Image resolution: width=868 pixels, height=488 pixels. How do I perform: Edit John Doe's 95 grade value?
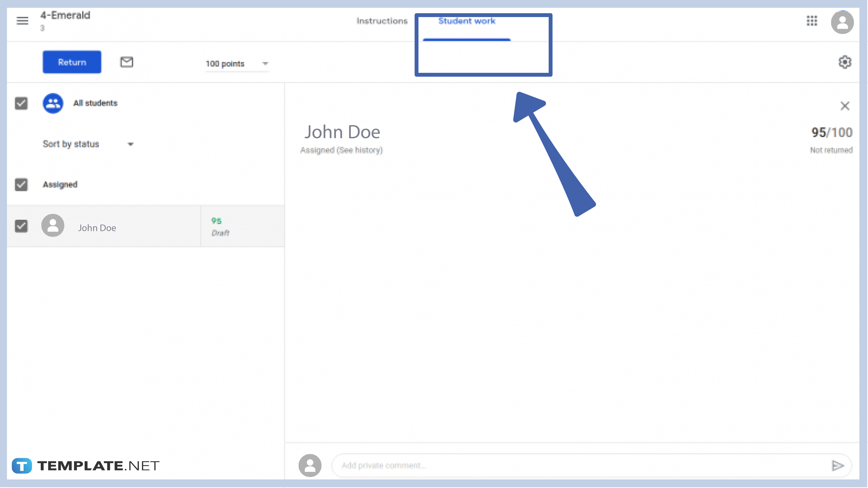tap(216, 221)
